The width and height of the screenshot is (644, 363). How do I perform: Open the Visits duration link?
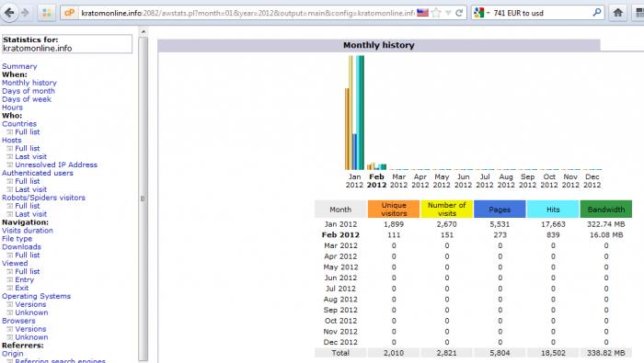point(28,230)
